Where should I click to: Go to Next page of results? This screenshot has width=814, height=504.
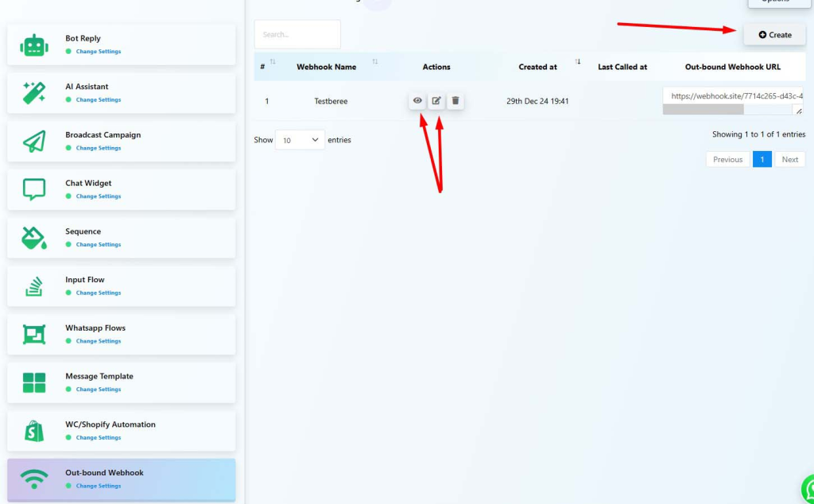789,159
